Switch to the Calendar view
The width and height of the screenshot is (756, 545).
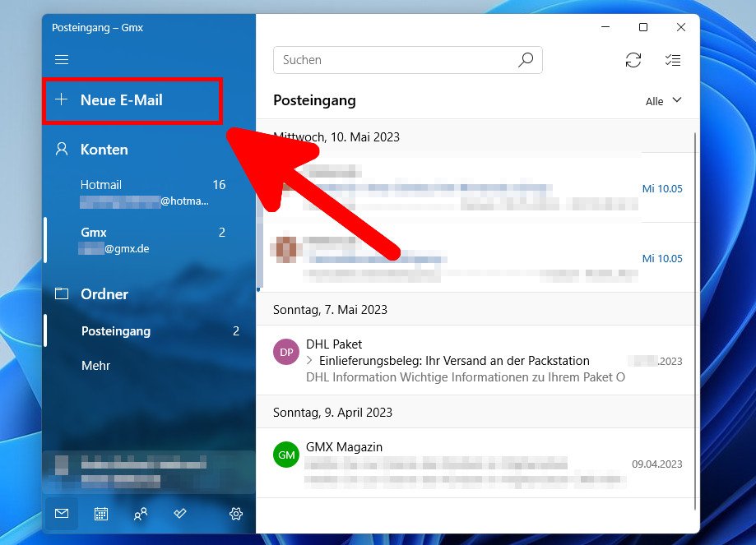click(100, 514)
